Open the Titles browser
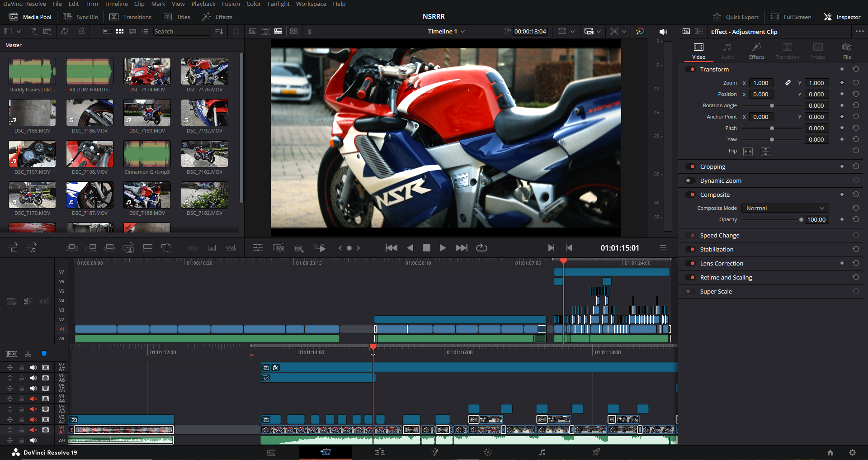Screen dimensions: 868x460 coord(177,17)
